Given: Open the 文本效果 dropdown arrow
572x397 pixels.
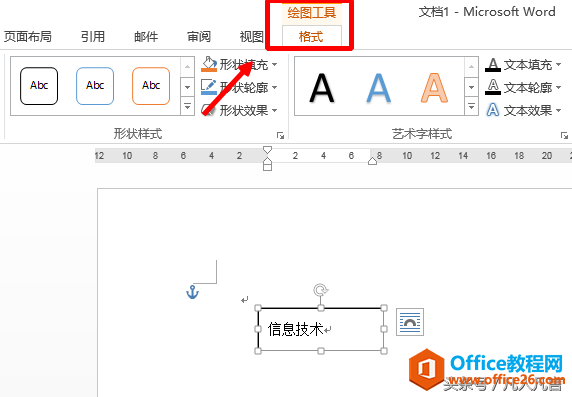Looking at the screenshot, I should click(558, 110).
